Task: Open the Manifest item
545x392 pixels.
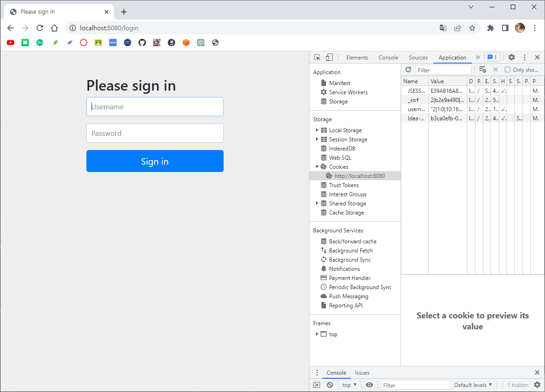Action: 339,83
